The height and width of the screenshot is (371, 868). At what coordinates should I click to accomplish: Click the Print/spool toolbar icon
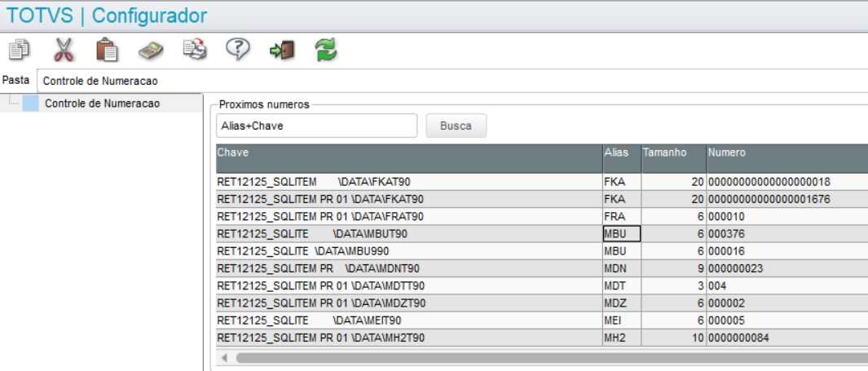pos(195,50)
